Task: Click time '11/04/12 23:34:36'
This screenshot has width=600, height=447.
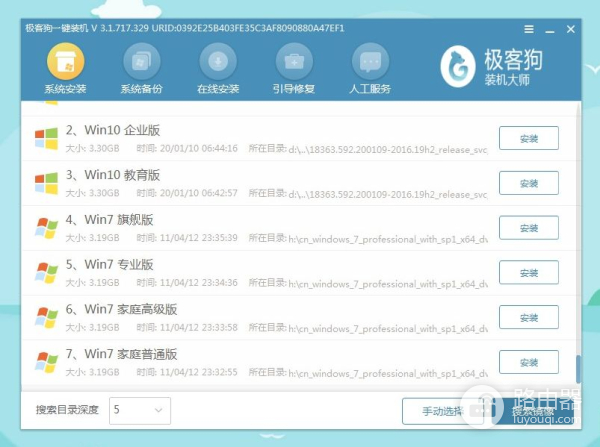Action: (199, 283)
